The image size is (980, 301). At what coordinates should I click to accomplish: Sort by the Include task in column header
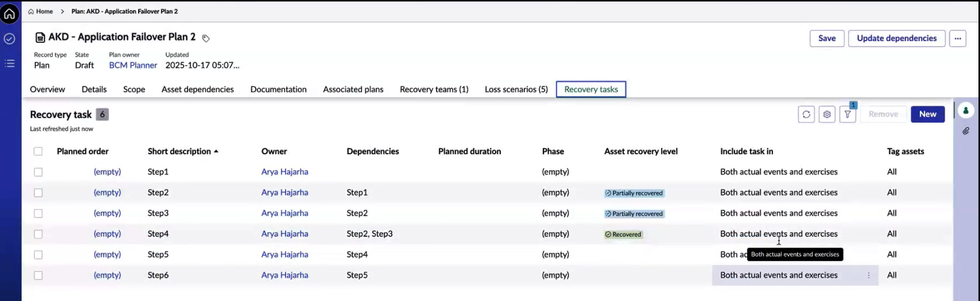tap(747, 151)
